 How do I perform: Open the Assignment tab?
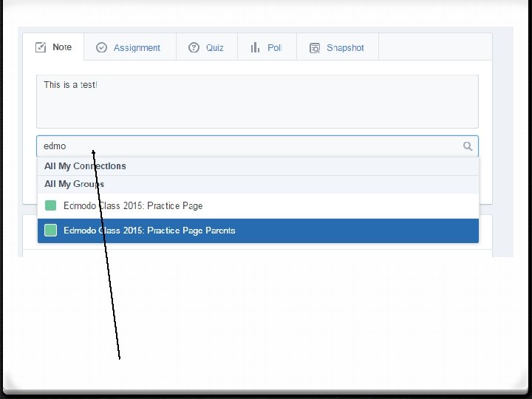pos(130,47)
